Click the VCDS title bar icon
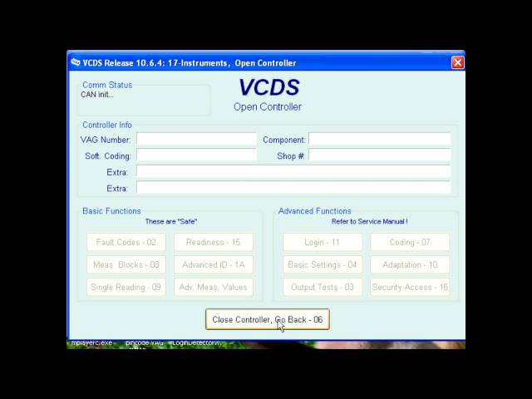532x399 pixels. click(x=76, y=62)
